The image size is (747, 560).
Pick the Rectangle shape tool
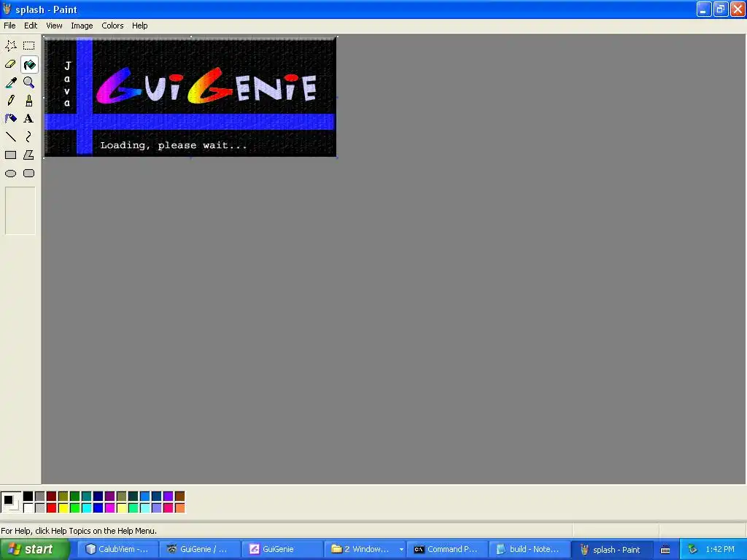click(x=10, y=155)
